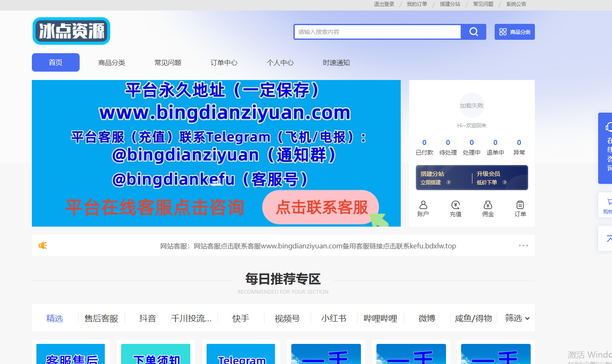
Task: Open the 异常 order count
Action: coord(519,147)
